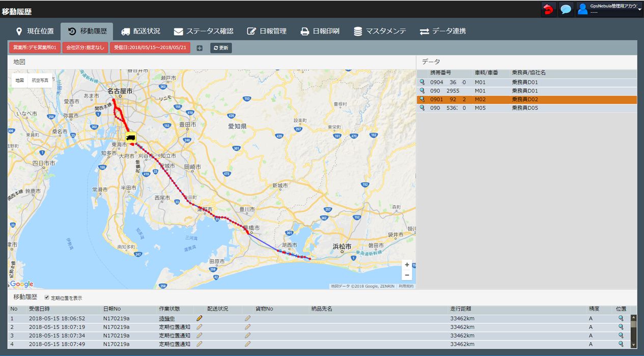Click the red back arrow icon

(x=548, y=9)
